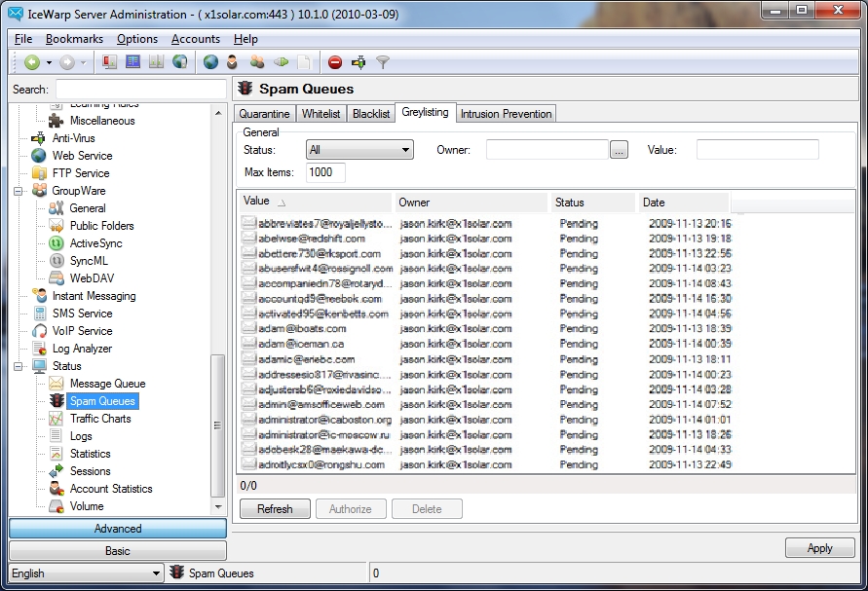Open the Anti-Virus icon in tree
868x591 pixels.
[39, 138]
